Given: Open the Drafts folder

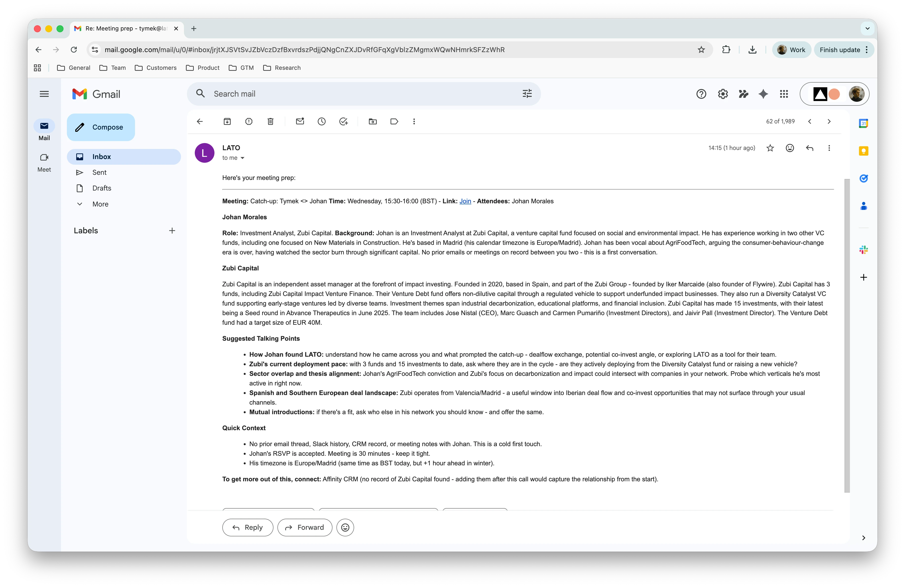Looking at the screenshot, I should pyautogui.click(x=124, y=188).
